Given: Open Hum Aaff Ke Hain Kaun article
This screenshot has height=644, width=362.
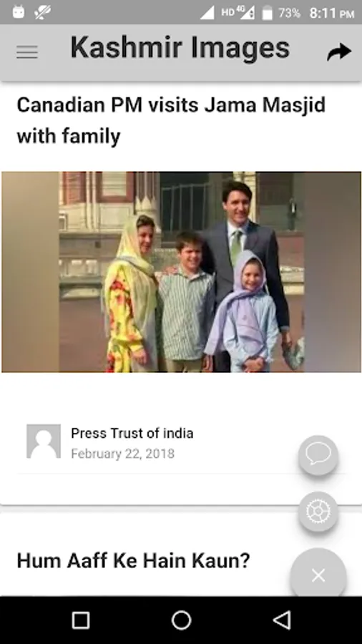Looking at the screenshot, I should click(x=133, y=560).
